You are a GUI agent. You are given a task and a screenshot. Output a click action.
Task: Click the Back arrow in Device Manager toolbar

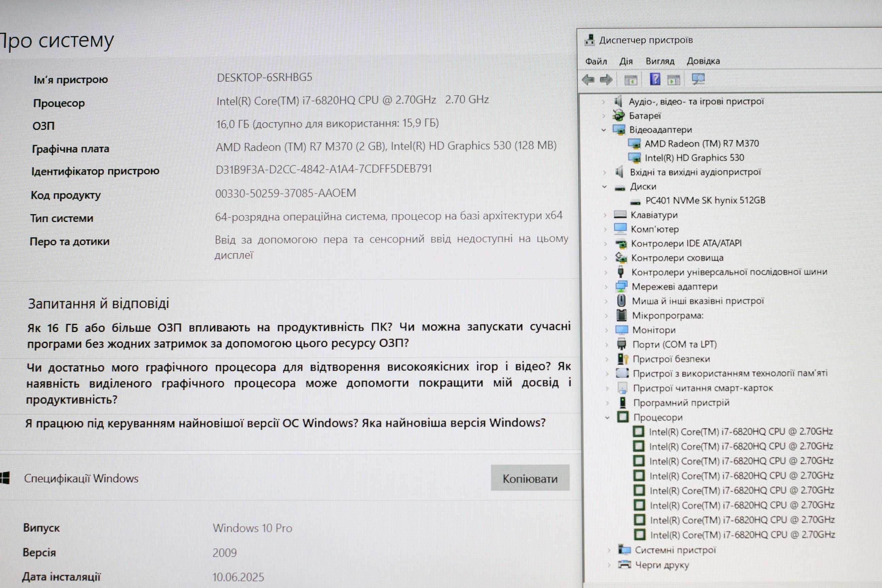pos(588,80)
